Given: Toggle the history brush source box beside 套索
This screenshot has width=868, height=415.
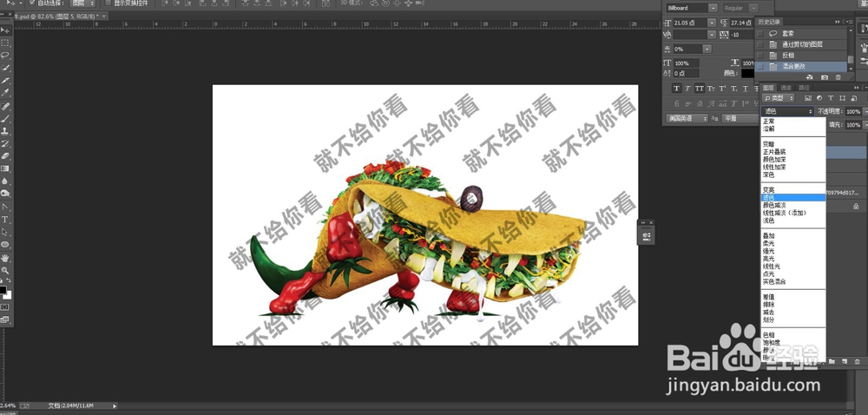Looking at the screenshot, I should [x=760, y=34].
